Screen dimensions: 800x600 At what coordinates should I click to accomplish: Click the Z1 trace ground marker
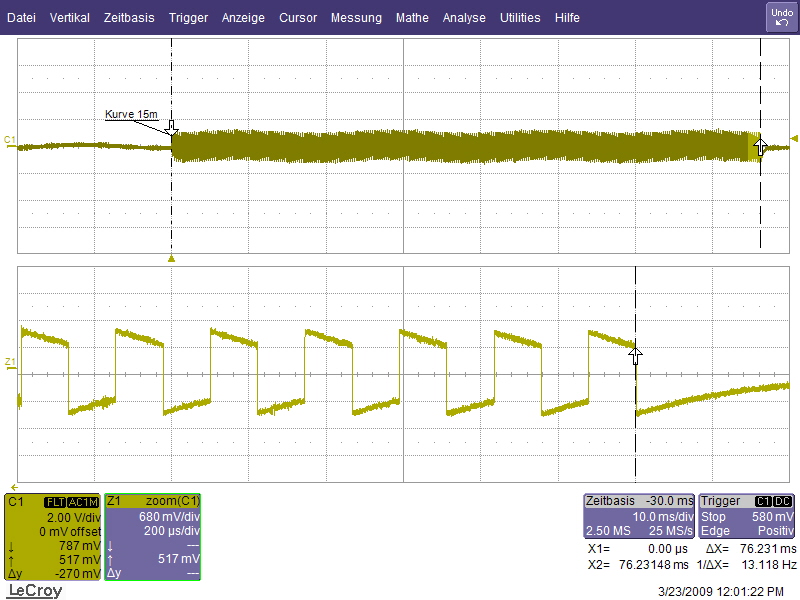pyautogui.click(x=10, y=364)
